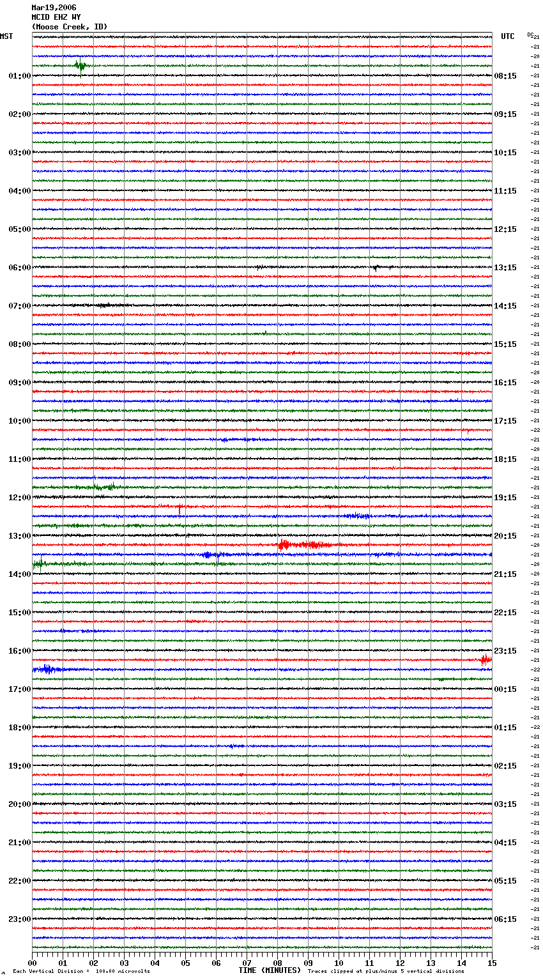This screenshot has width=543, height=980.
Task: Click the 17:00 MST time label
Action: [20, 689]
